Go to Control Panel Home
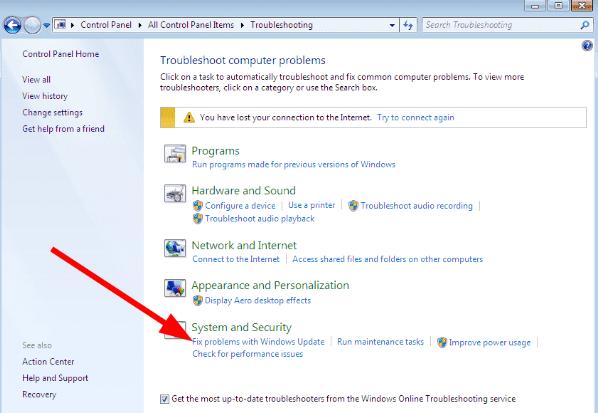This screenshot has width=598, height=413. pos(61,54)
